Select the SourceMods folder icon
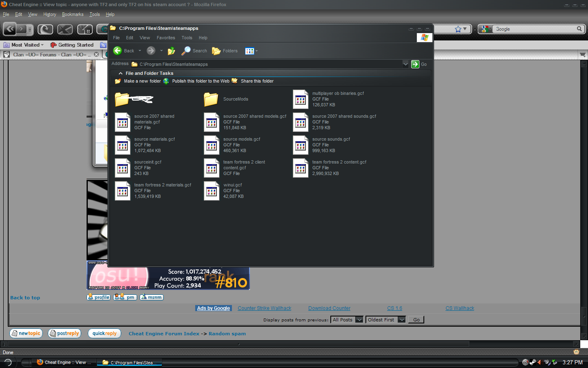Screen dimensions: 588x368 [x=211, y=99]
